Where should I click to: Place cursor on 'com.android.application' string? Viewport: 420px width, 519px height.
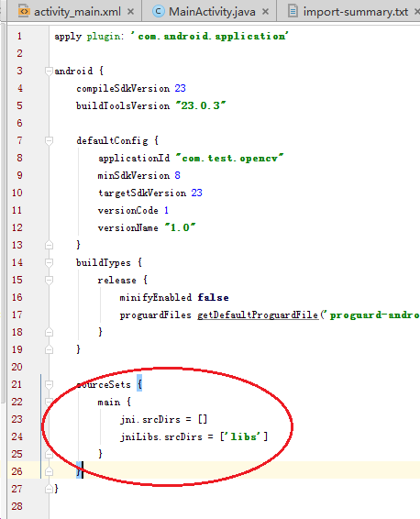(209, 36)
